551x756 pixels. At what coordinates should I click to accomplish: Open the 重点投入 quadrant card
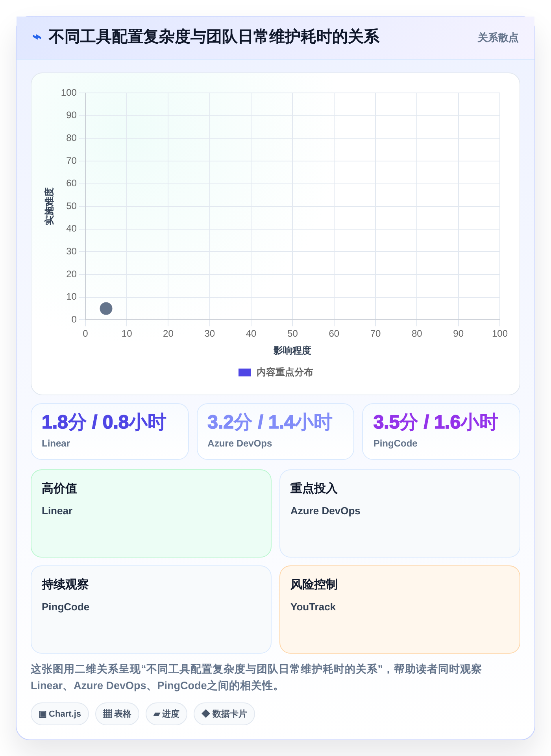coord(400,513)
